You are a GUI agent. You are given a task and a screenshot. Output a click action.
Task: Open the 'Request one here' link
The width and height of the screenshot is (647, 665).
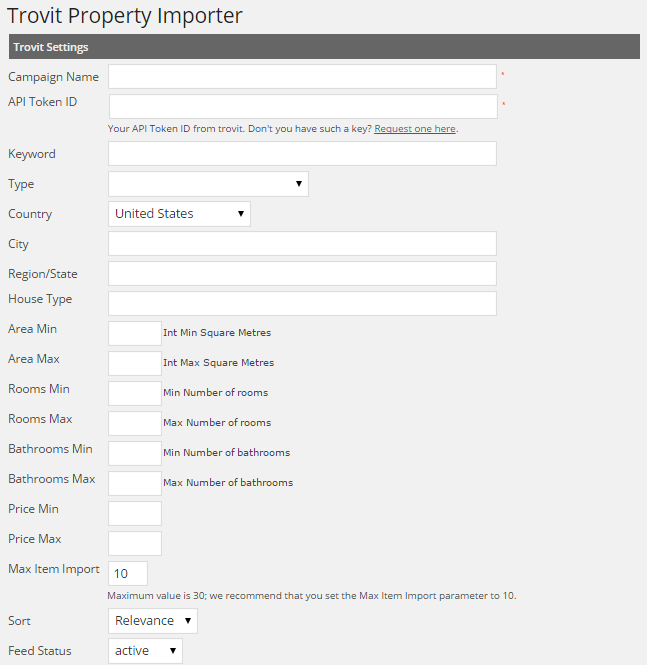pos(415,129)
